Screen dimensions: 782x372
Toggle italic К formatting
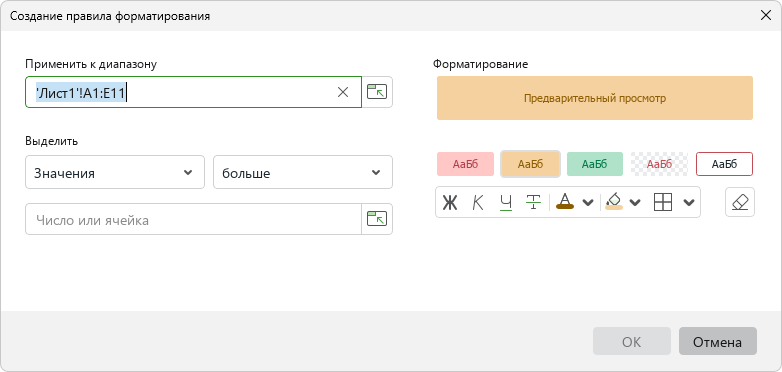[478, 202]
